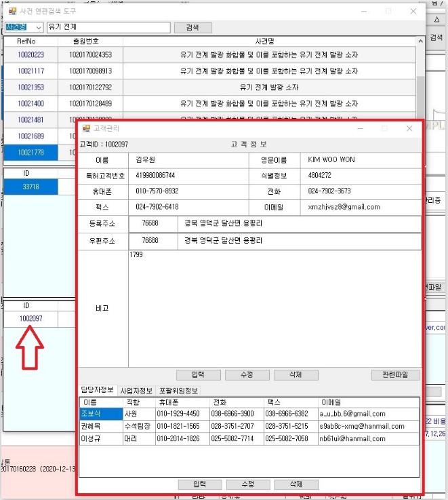Click the case name 유기 전계 발광 소자

(x=269, y=88)
